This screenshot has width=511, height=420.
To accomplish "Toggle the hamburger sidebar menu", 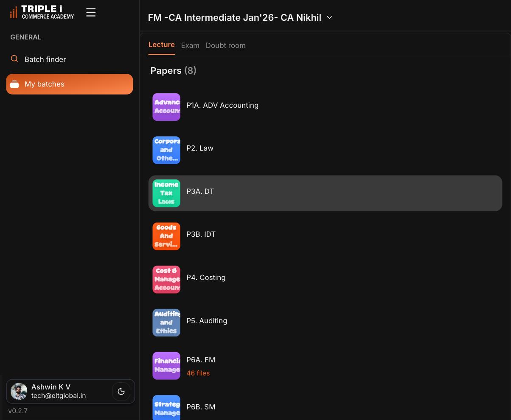I will coord(91,12).
